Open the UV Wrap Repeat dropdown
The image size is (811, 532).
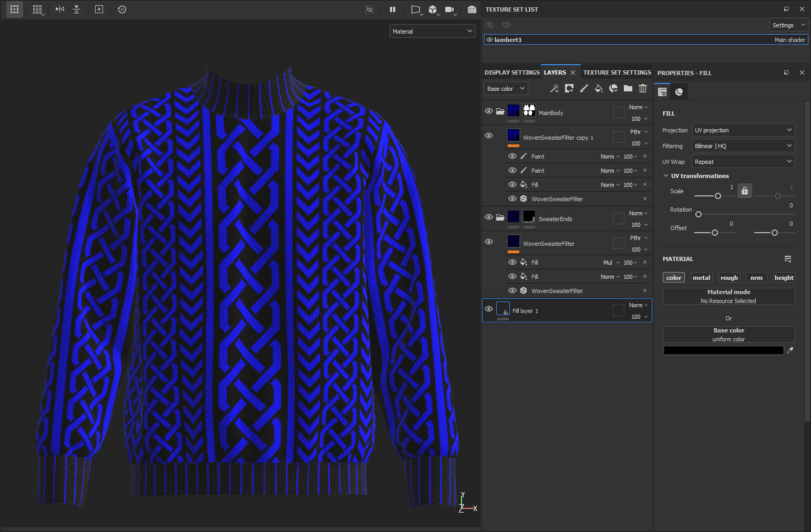point(743,161)
